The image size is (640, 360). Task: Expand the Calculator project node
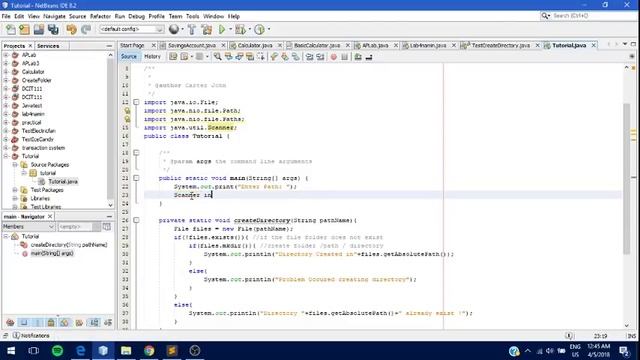tap(6, 72)
